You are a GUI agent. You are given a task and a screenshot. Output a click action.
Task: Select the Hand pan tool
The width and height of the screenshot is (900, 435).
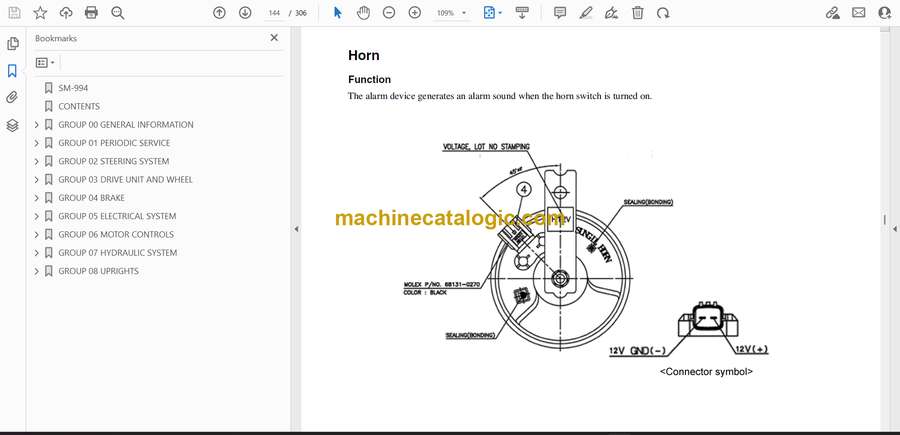[363, 13]
